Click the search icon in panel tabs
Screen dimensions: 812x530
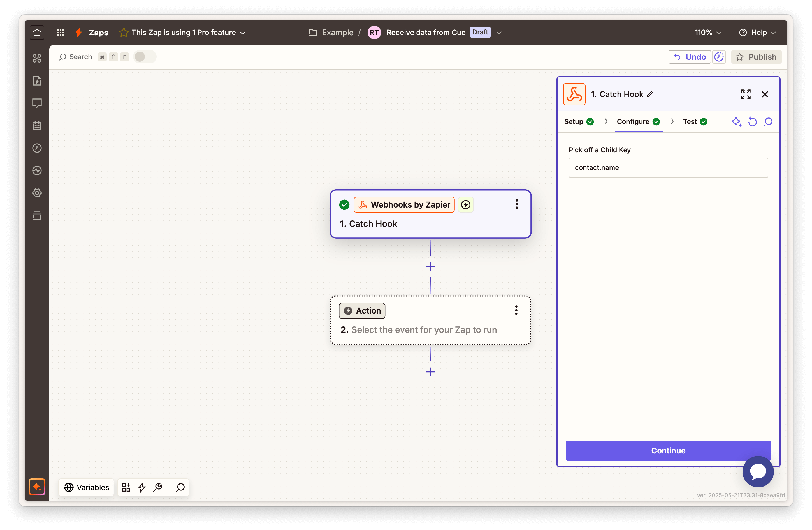click(x=768, y=122)
